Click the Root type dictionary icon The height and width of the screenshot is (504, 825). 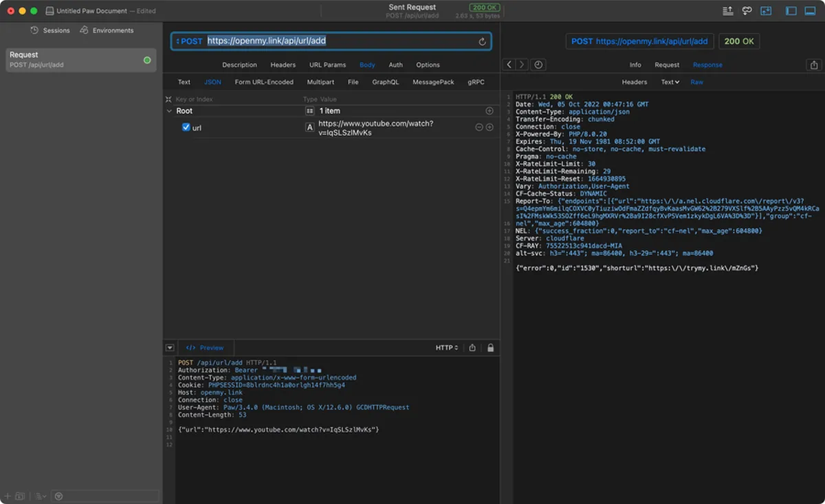[309, 111]
